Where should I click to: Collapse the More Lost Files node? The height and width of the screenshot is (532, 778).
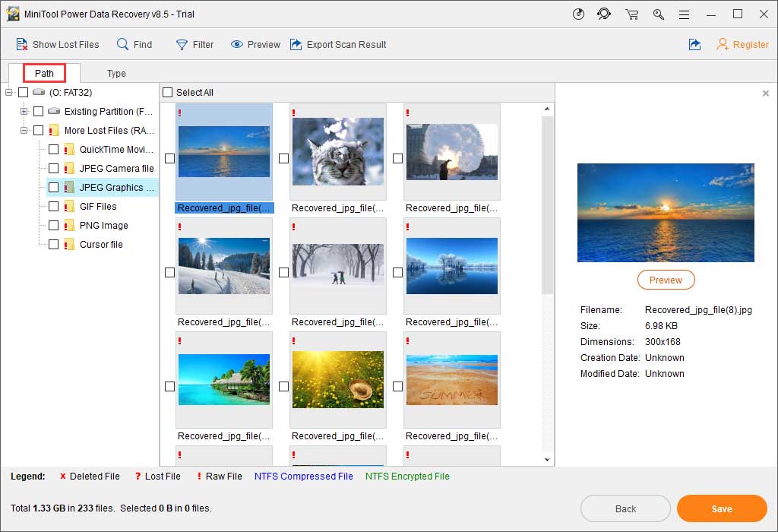pyautogui.click(x=24, y=131)
